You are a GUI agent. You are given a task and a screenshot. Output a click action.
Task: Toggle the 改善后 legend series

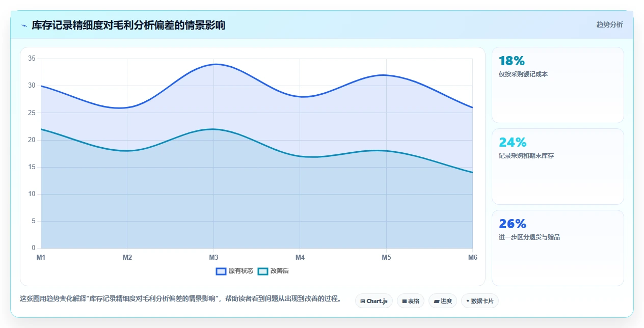tap(273, 271)
